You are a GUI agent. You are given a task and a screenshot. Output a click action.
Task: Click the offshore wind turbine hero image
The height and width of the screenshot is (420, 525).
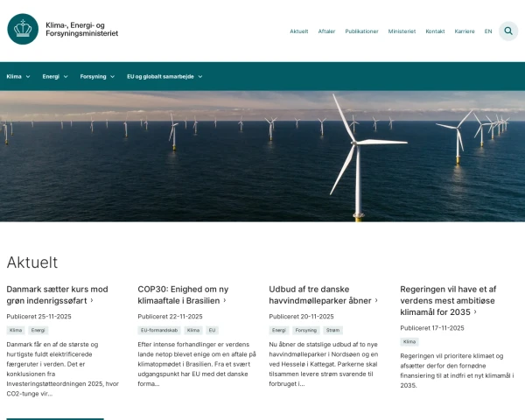(262, 156)
